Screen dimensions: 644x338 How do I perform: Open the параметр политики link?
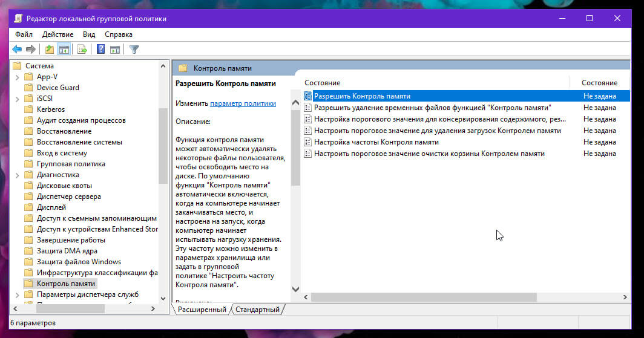pyautogui.click(x=243, y=103)
